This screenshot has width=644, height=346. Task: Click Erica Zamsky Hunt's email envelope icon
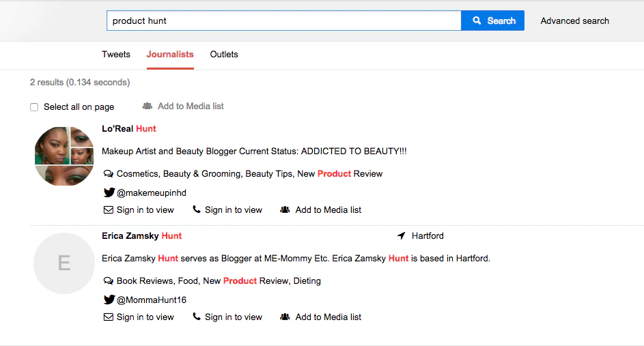point(109,317)
